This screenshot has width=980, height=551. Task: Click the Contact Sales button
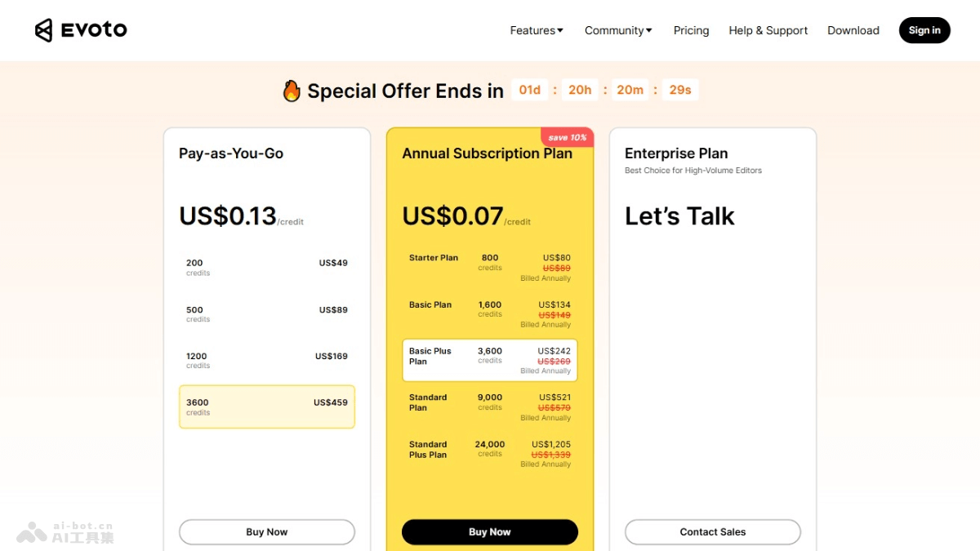[x=713, y=532]
